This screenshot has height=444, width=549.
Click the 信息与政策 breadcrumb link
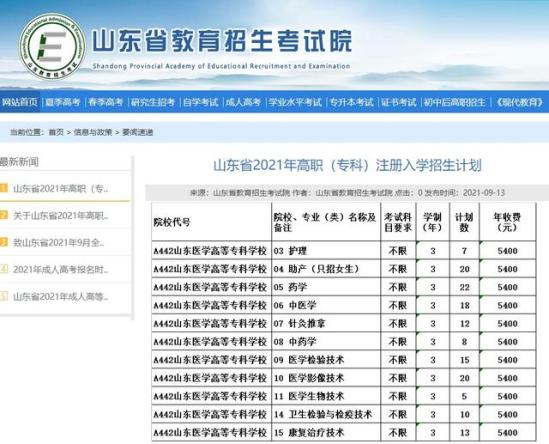tap(93, 132)
